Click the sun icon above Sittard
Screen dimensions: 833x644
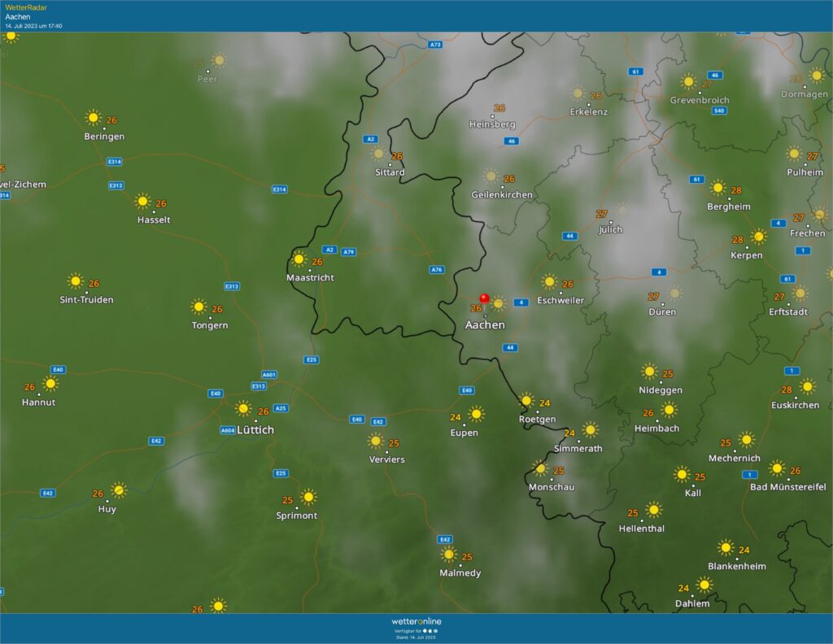click(x=378, y=154)
